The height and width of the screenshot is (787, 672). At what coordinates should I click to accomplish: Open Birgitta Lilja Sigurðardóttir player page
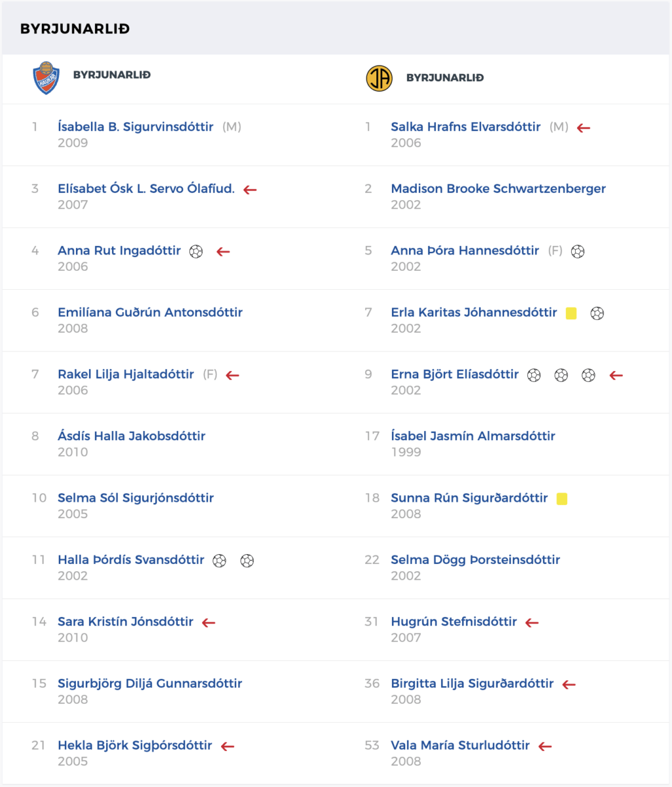tap(472, 684)
